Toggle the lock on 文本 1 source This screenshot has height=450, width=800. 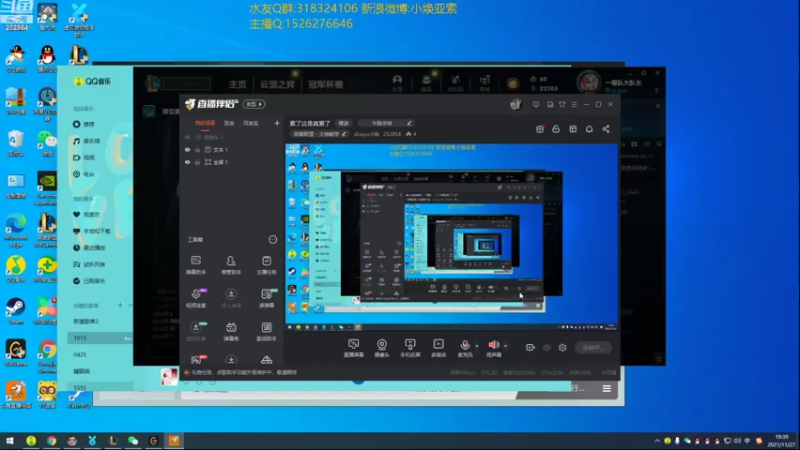(x=197, y=149)
